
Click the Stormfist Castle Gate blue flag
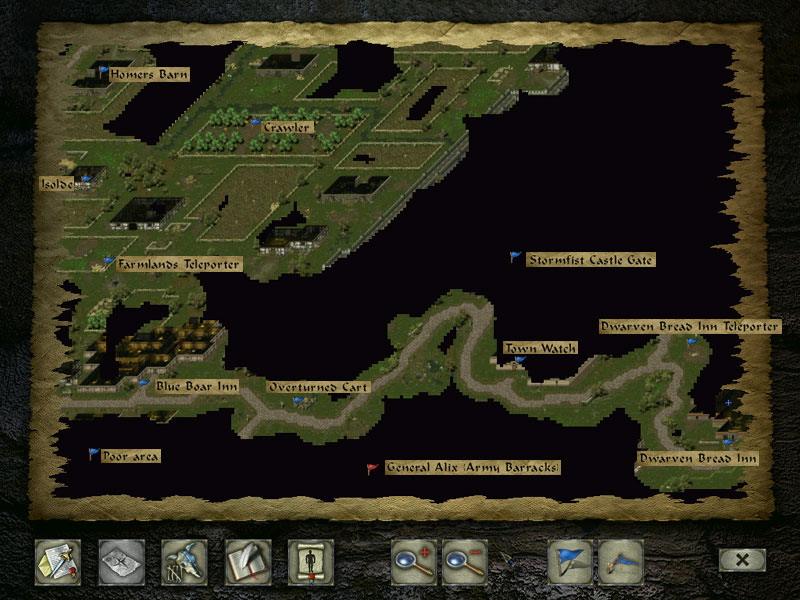click(x=515, y=257)
